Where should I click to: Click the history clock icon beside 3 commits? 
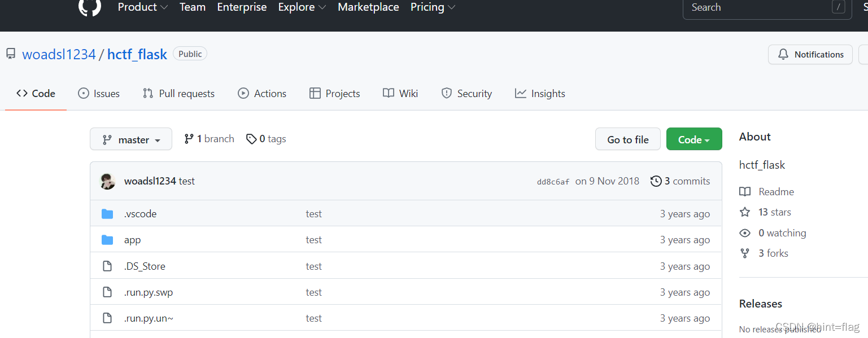click(656, 181)
